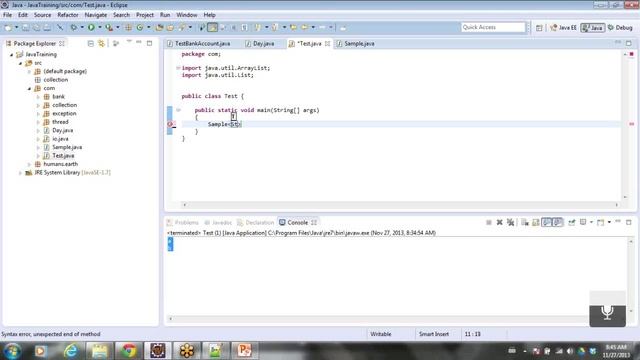Expand the exception package node
The height and width of the screenshot is (360, 640).
coord(38,114)
